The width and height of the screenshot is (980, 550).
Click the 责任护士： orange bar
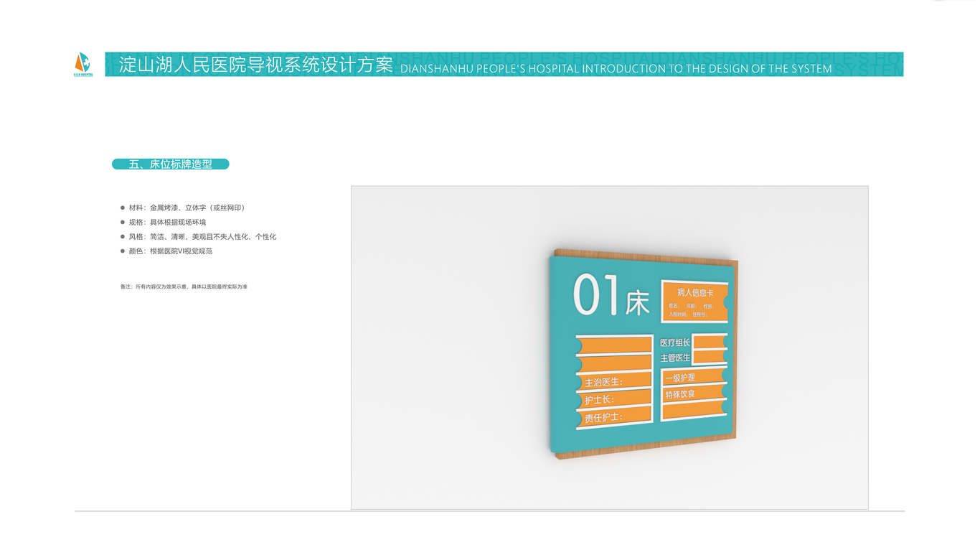613,417
